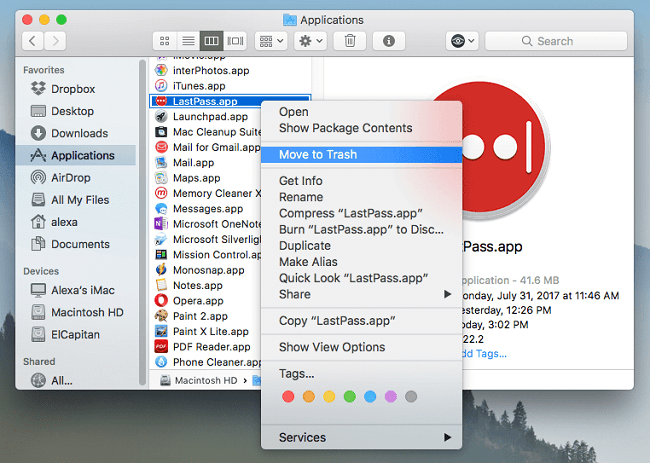Apply the gray tag color

coord(411,397)
